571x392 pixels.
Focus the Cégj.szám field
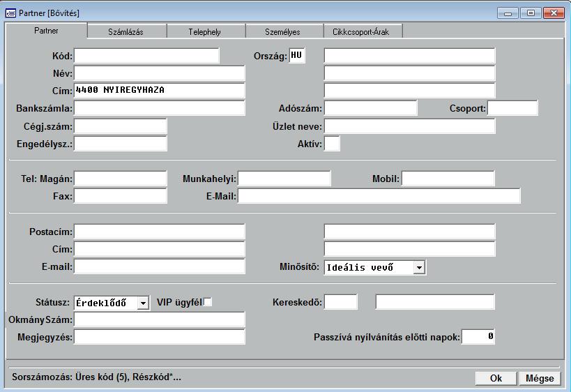click(x=121, y=126)
